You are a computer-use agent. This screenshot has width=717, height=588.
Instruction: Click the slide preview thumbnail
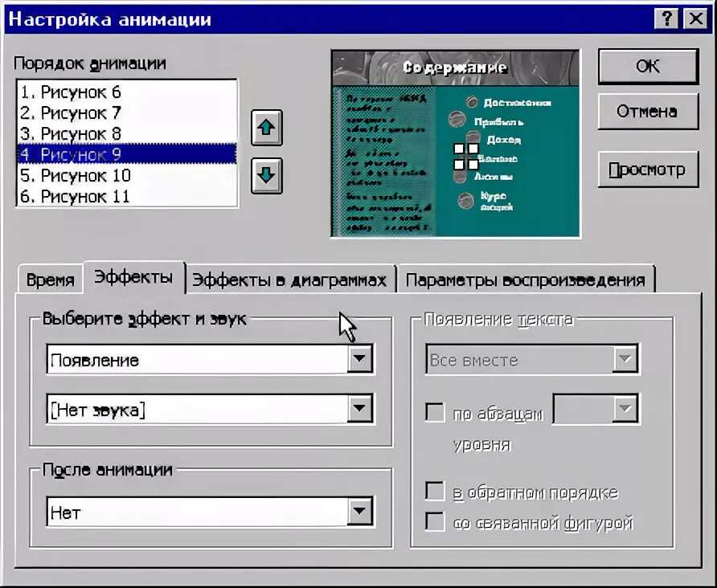tap(456, 144)
